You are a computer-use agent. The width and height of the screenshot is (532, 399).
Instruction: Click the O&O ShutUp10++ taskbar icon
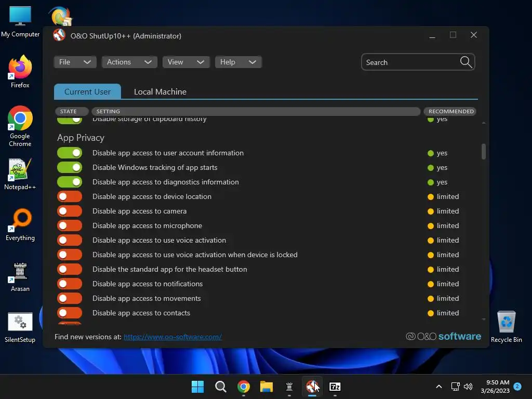312,387
